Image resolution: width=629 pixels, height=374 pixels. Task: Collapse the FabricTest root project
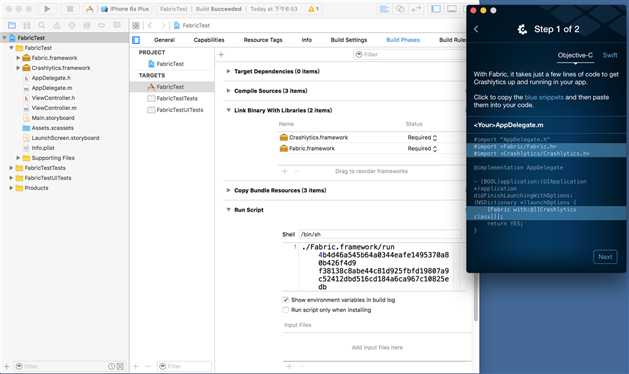pyautogui.click(x=4, y=38)
